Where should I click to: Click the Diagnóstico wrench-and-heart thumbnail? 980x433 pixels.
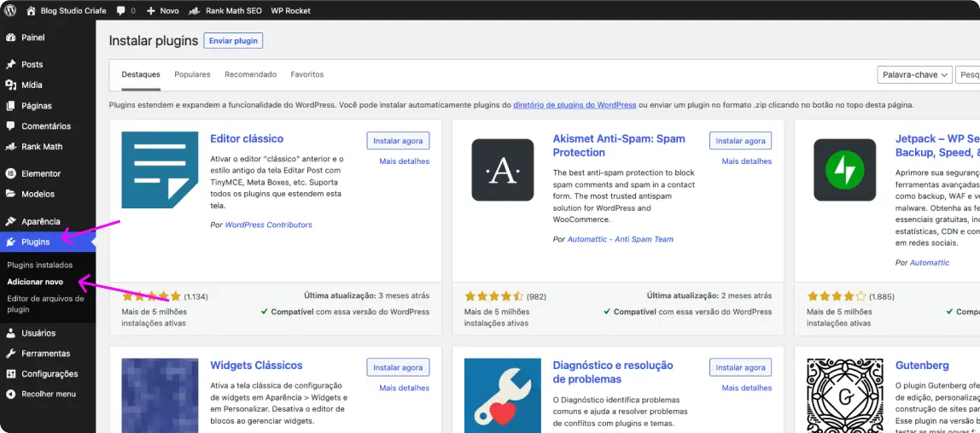(503, 395)
